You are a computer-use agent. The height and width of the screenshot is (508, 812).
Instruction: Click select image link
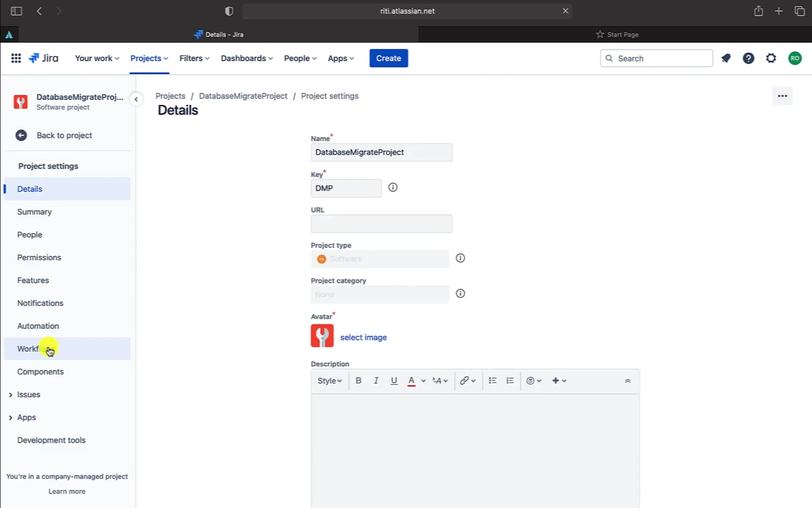pos(364,337)
